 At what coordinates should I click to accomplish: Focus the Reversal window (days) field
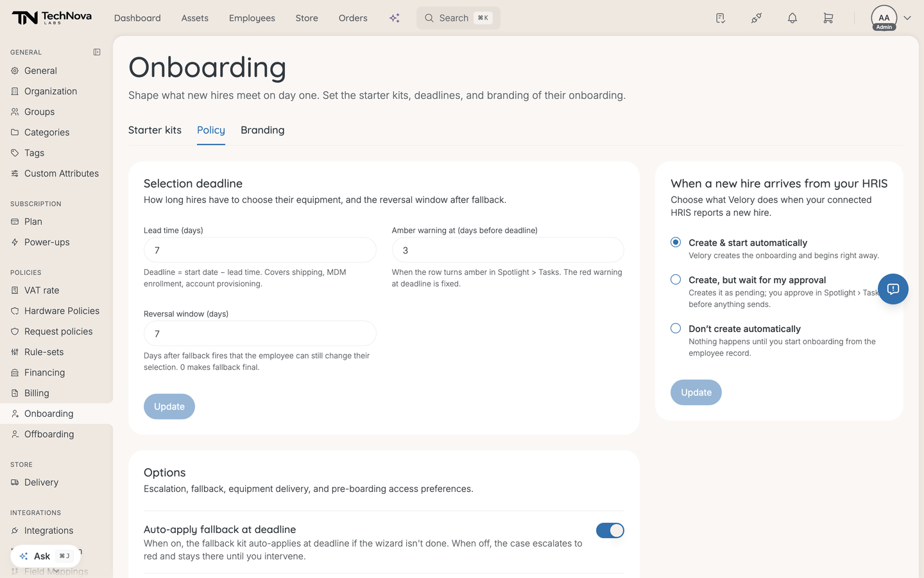coord(260,333)
